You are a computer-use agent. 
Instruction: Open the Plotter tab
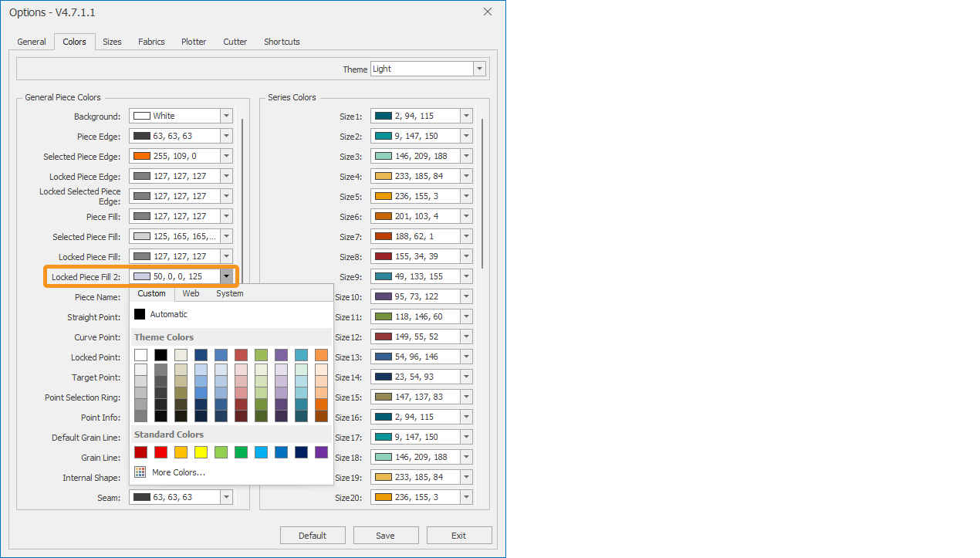point(194,42)
